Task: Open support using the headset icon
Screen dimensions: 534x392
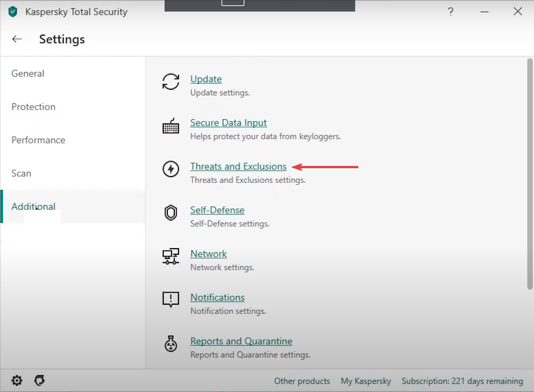Action: click(x=39, y=380)
